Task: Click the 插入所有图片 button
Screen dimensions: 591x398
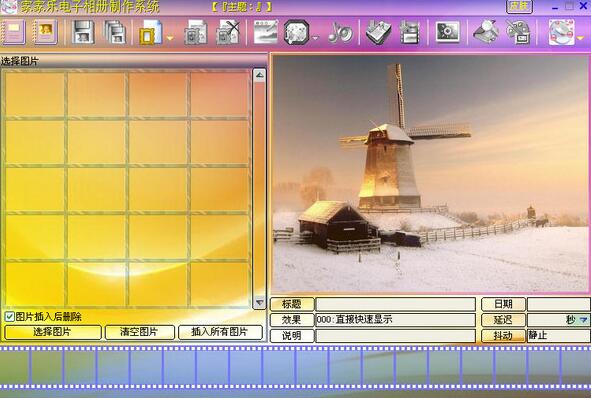Action: pos(220,332)
